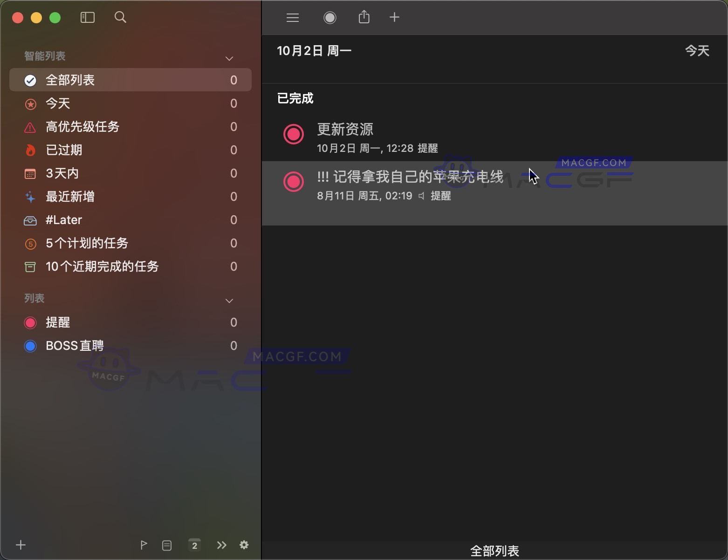Click the red color dot of 提醒 list
The height and width of the screenshot is (560, 728).
point(30,322)
